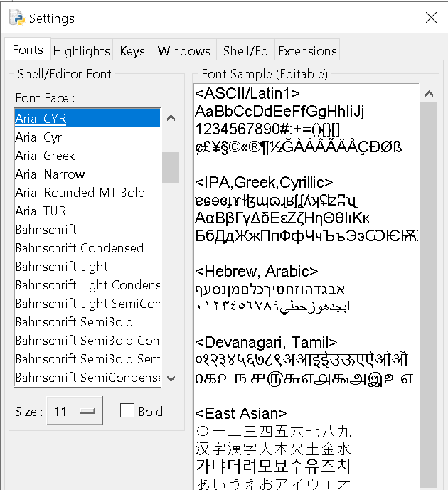The image size is (448, 490).
Task: Select Bahnschrift Condensed in font list
Action: point(79,248)
